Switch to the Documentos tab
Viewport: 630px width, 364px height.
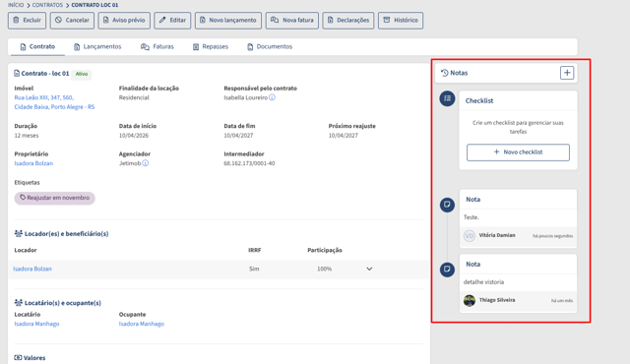click(x=270, y=46)
